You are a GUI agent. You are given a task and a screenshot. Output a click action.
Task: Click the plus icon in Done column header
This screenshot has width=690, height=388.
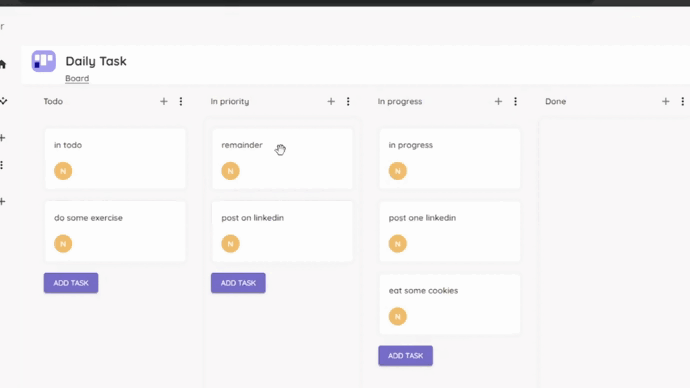[665, 102]
